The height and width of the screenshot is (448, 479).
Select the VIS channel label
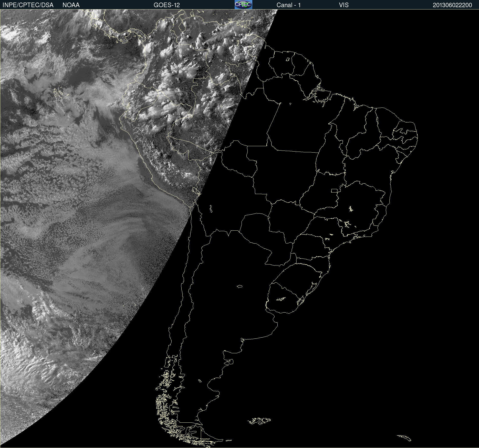[x=343, y=5]
